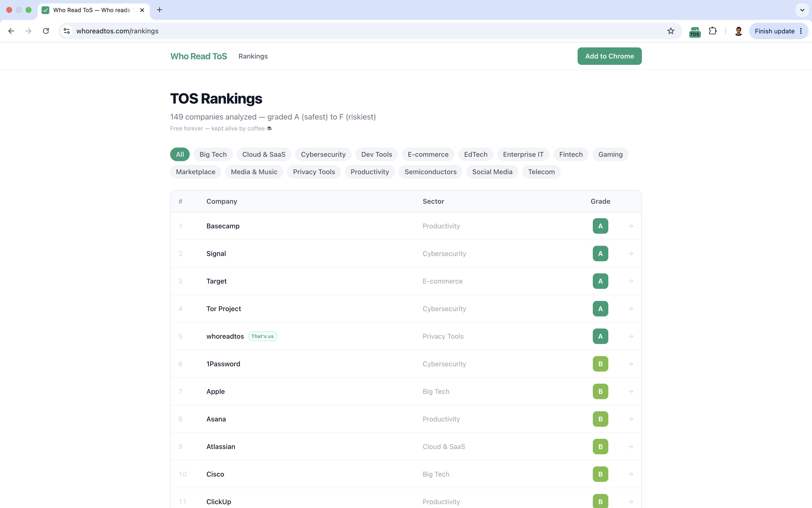812x508 pixels.
Task: Open the arrow for the Basecamp row
Action: pos(631,226)
